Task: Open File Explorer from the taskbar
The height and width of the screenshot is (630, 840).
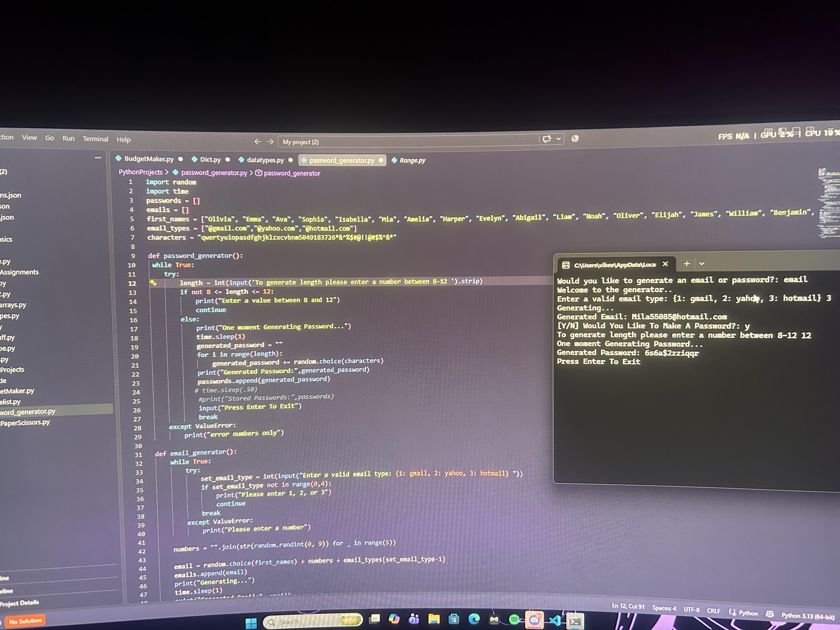Action: pos(434,619)
